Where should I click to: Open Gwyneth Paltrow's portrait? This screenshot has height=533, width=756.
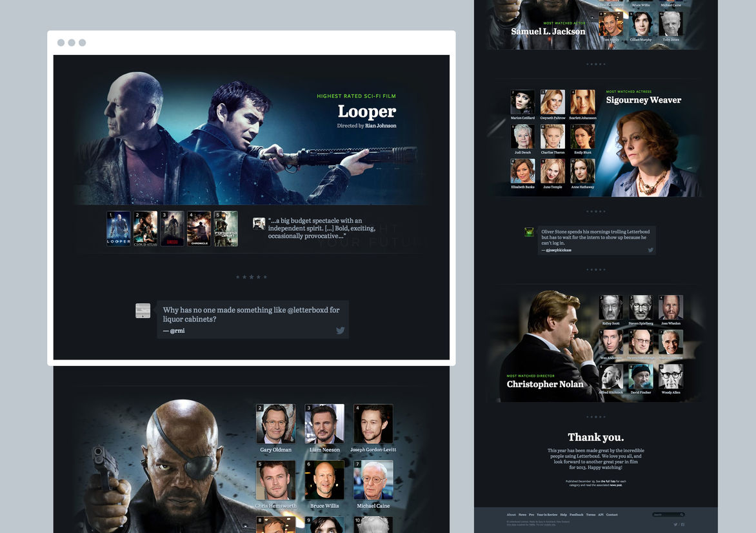pyautogui.click(x=553, y=102)
